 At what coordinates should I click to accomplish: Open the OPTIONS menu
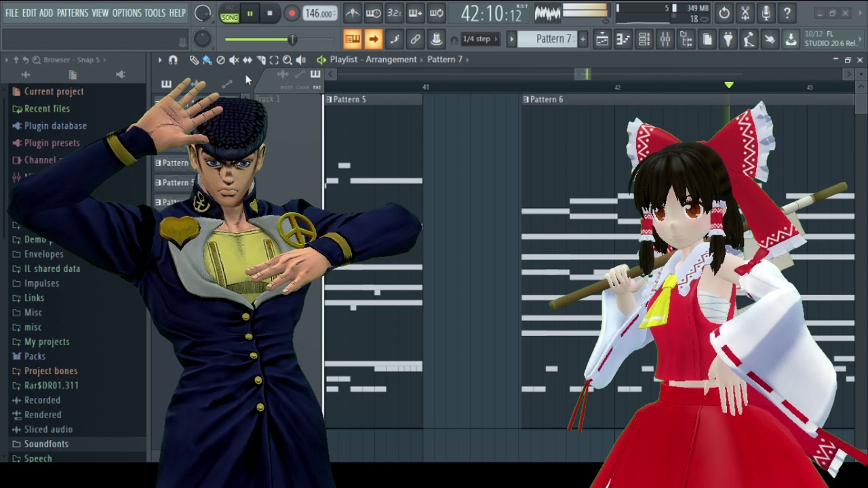127,13
